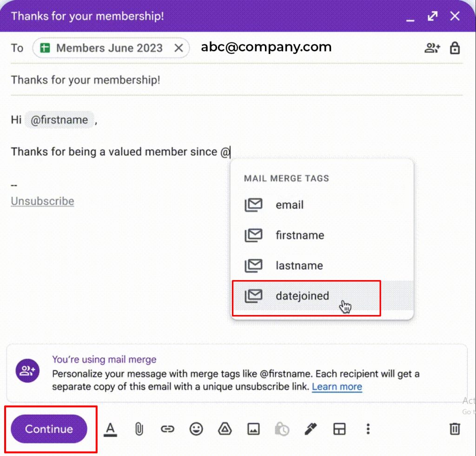Discard draft with the trash icon
476x456 pixels.
click(x=455, y=429)
